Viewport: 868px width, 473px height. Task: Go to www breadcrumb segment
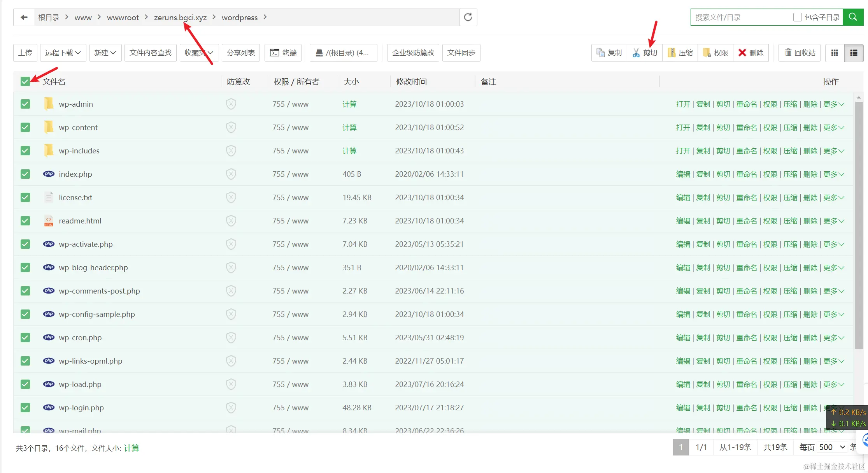click(83, 18)
